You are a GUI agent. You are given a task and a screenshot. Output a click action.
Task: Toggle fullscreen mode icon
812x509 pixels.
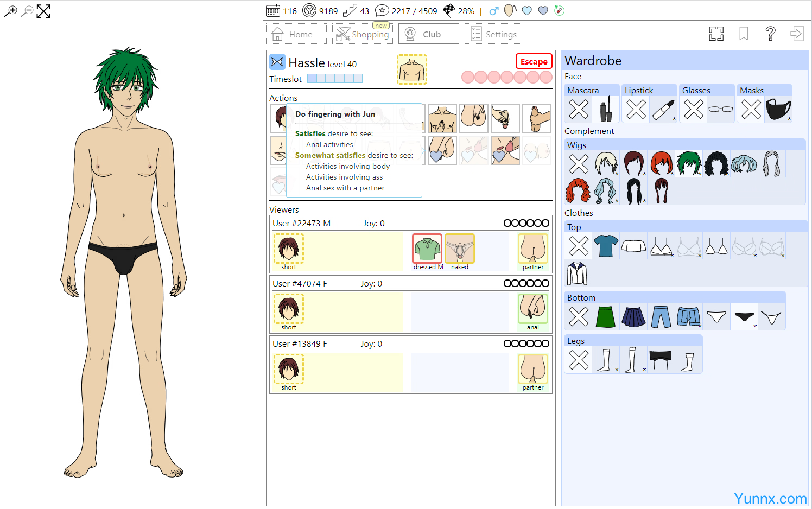coord(716,34)
